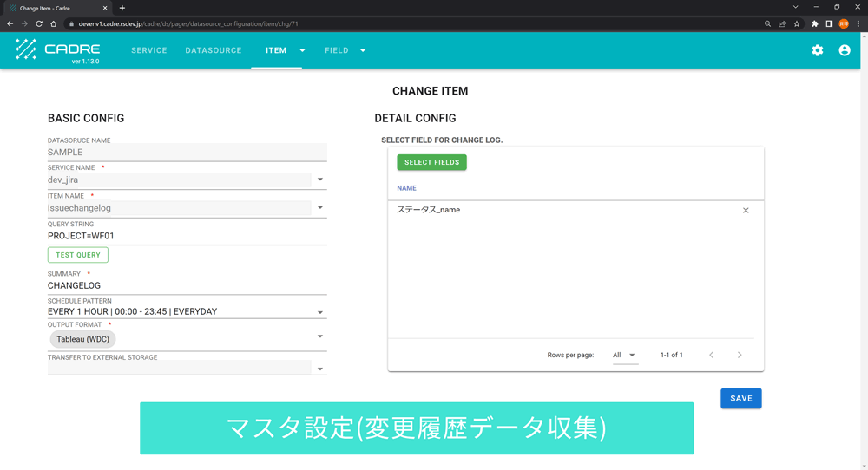Screen dimensions: 868x470
Task: Click the CADRE logo in header
Action: click(58, 50)
